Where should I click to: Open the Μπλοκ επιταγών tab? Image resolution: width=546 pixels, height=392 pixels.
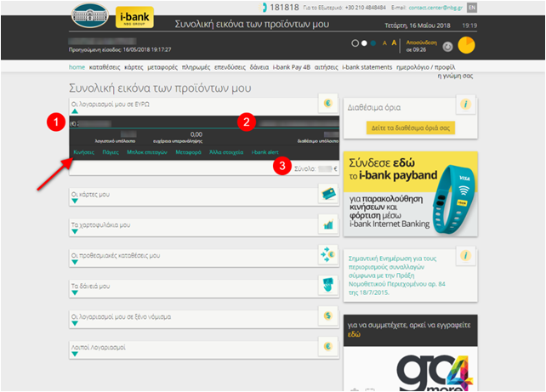[x=147, y=152]
